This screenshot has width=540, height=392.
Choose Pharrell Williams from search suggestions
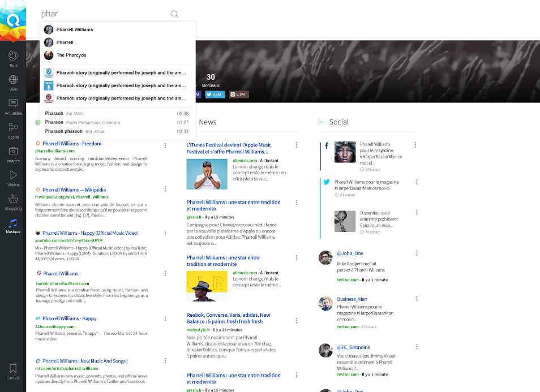pyautogui.click(x=75, y=29)
